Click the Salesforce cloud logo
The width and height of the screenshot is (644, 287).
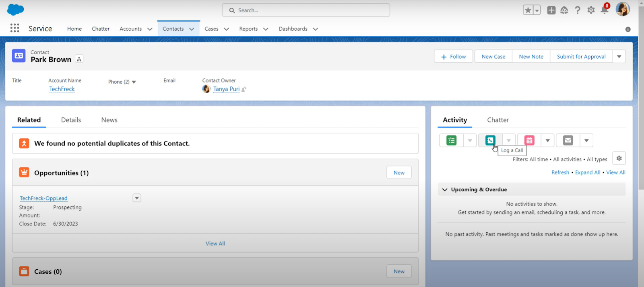[x=15, y=10]
